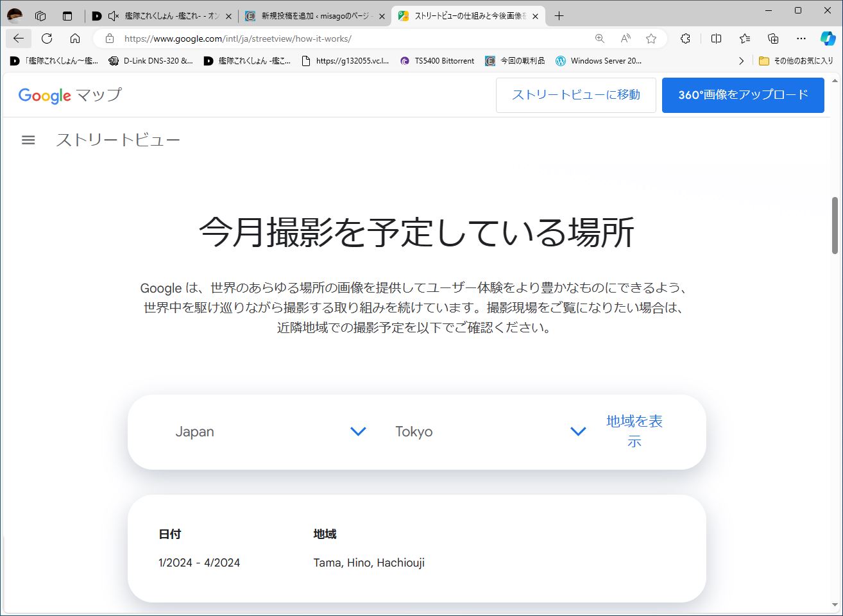
Task: Select the ストリートビューの仕組み tab
Action: coord(468,16)
